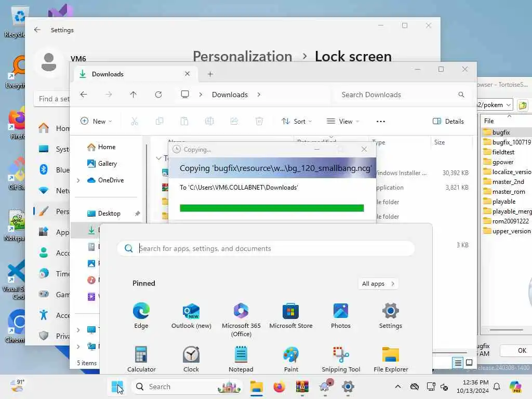
Task: Open Settings gear on the taskbar
Action: [x=348, y=387]
